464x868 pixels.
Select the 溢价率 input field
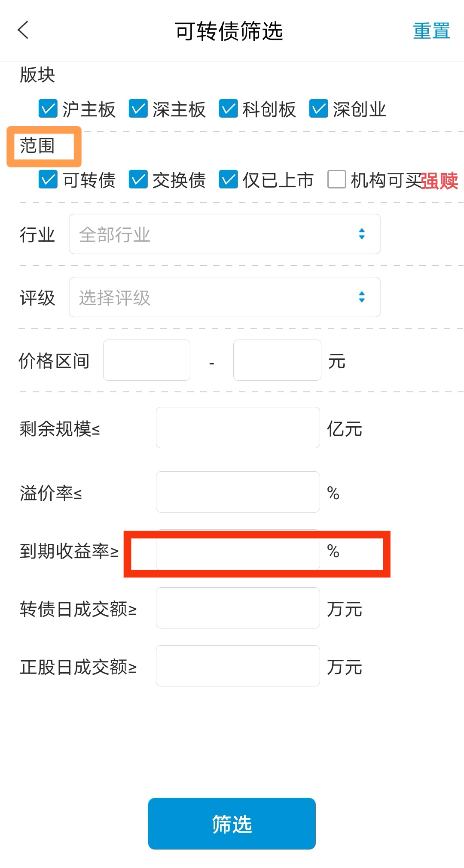[x=238, y=492]
